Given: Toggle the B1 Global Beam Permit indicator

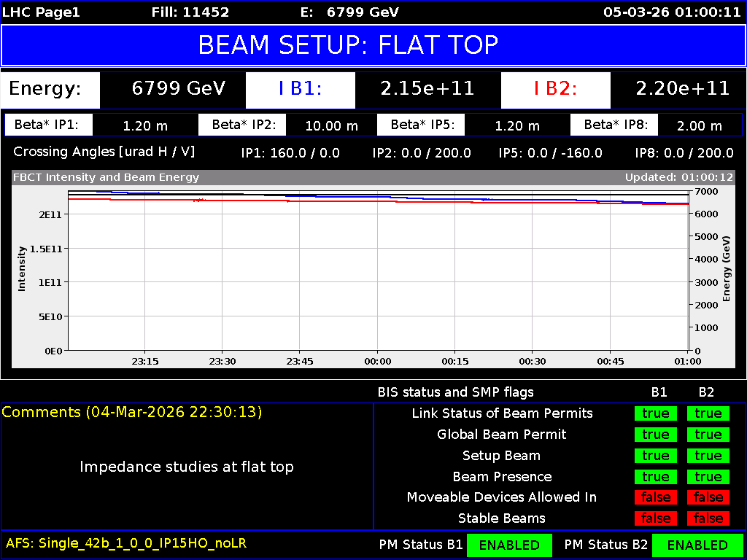Looking at the screenshot, I should coord(655,435).
